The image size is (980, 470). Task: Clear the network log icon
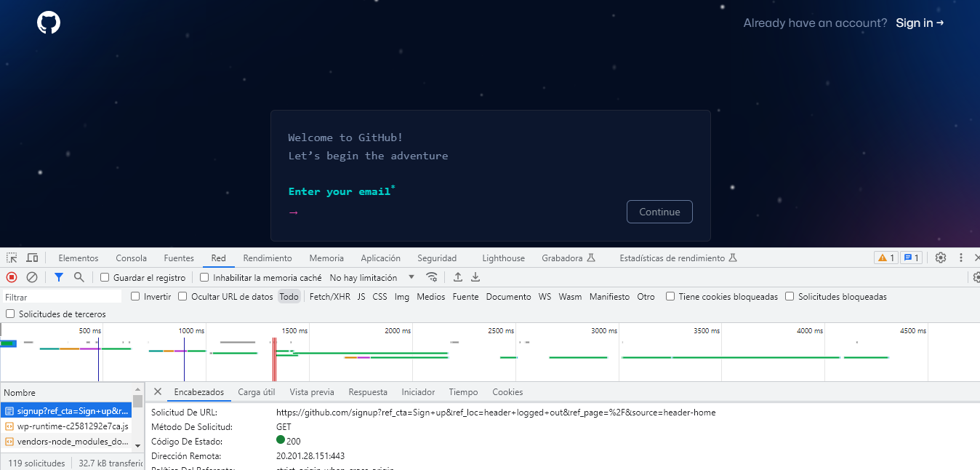tap(32, 277)
